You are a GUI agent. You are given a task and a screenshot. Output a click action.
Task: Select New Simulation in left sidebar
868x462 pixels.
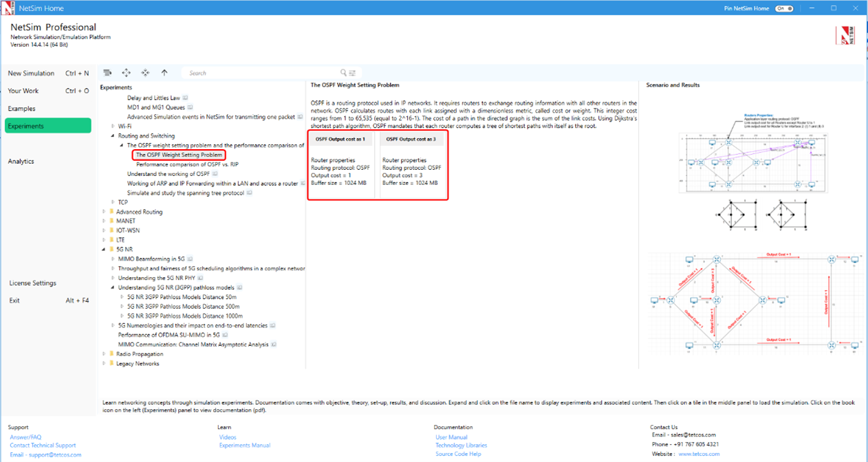click(x=31, y=74)
